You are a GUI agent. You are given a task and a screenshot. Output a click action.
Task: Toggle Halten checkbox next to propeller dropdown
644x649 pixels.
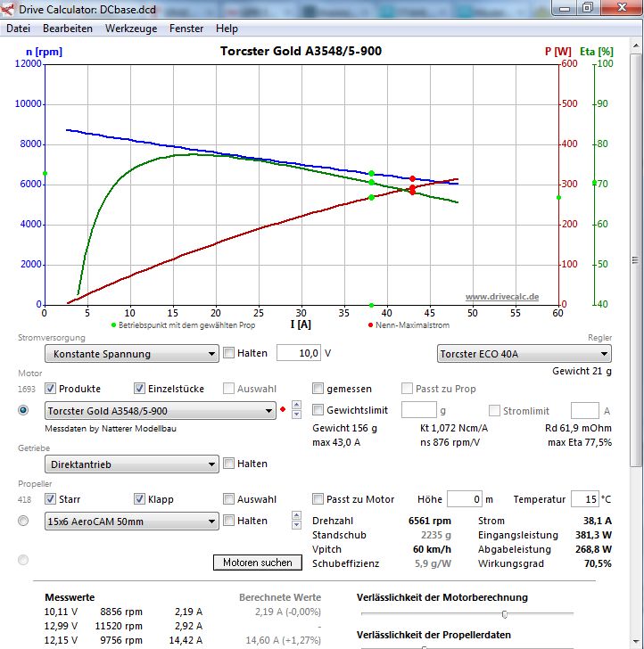pos(228,521)
